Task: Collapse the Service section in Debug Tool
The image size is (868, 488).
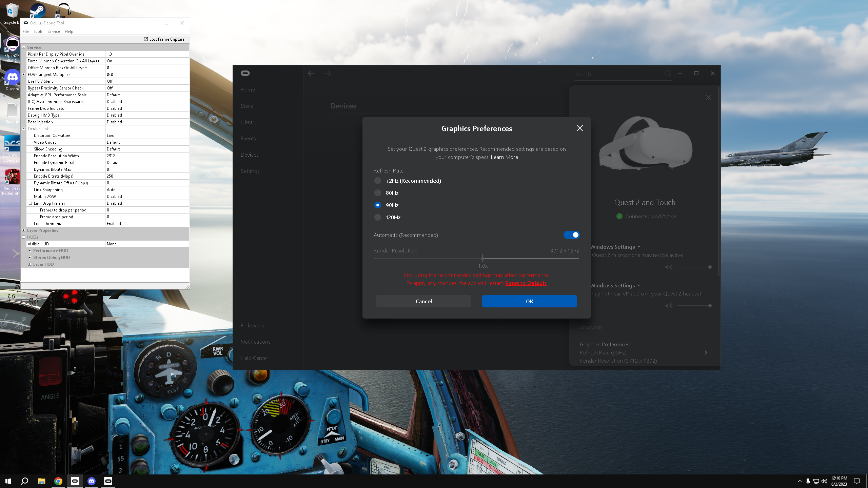Action: tap(24, 47)
